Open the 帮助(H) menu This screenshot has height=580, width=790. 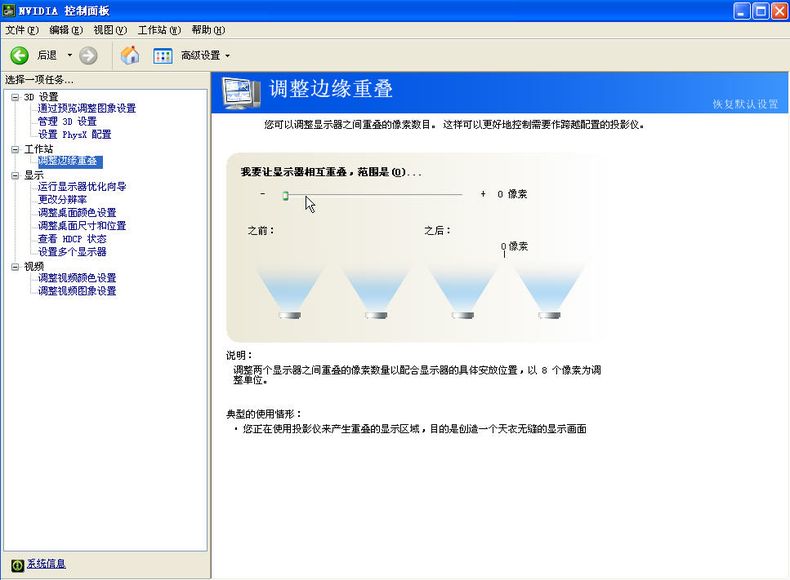(x=208, y=30)
